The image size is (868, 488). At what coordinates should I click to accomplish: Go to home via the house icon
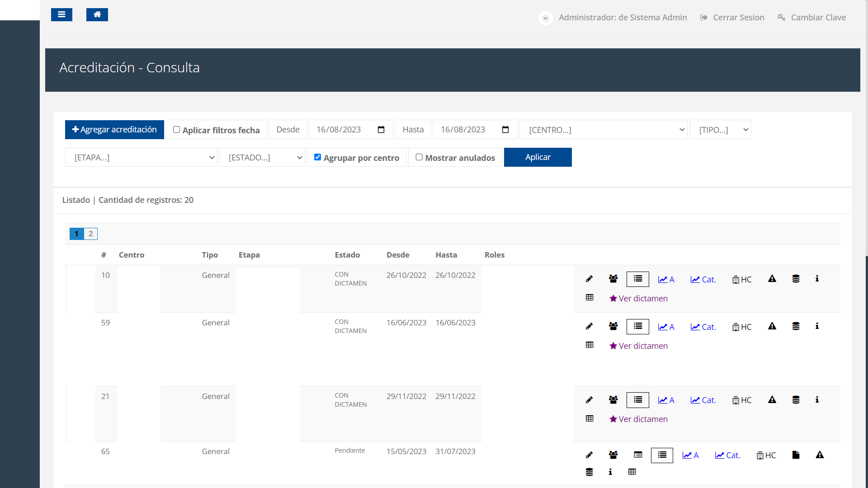click(97, 14)
